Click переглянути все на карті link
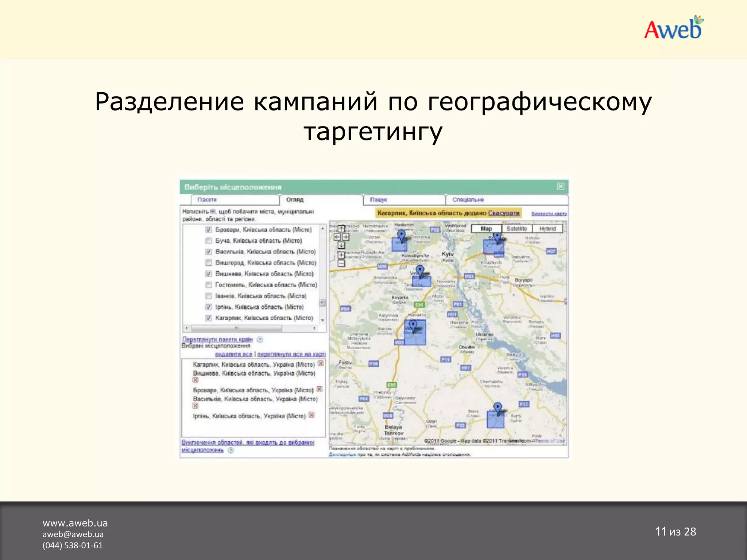The height and width of the screenshot is (560, 747). point(291,354)
